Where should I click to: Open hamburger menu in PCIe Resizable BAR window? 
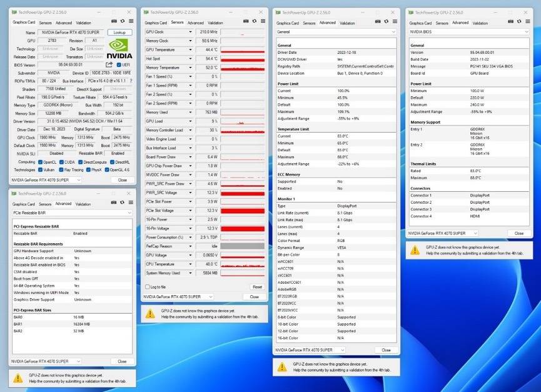pyautogui.click(x=131, y=203)
